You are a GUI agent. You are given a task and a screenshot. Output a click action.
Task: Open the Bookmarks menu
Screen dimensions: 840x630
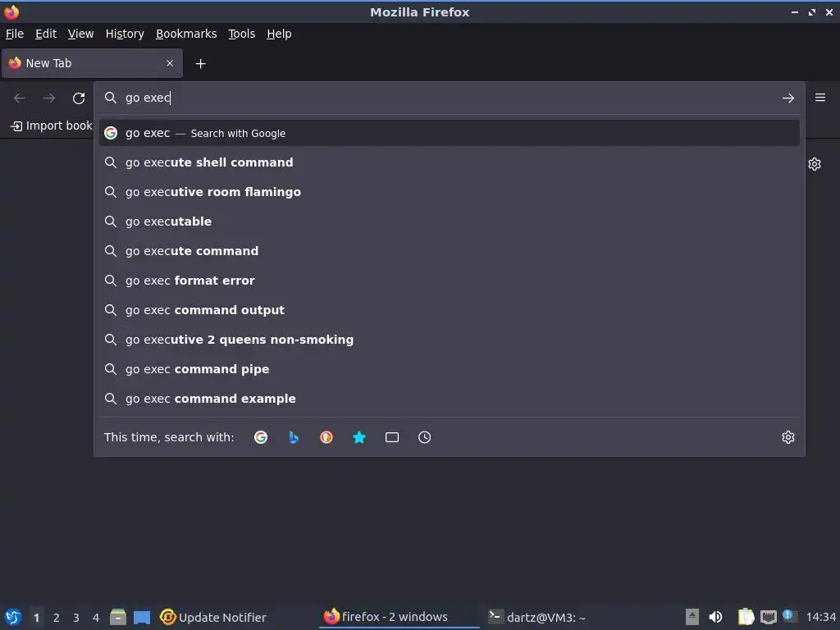pos(186,34)
